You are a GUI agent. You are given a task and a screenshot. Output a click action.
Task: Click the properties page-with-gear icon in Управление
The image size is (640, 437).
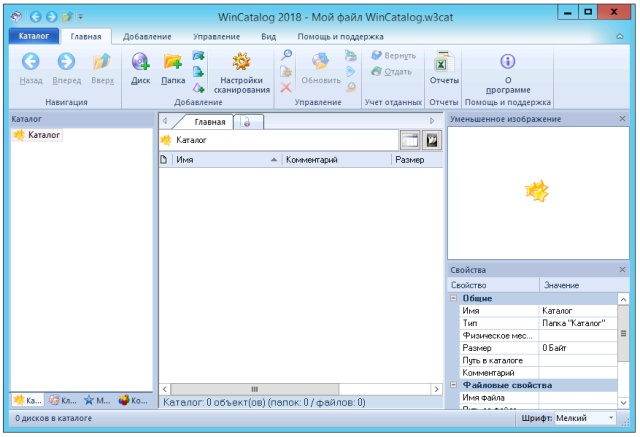coord(286,71)
